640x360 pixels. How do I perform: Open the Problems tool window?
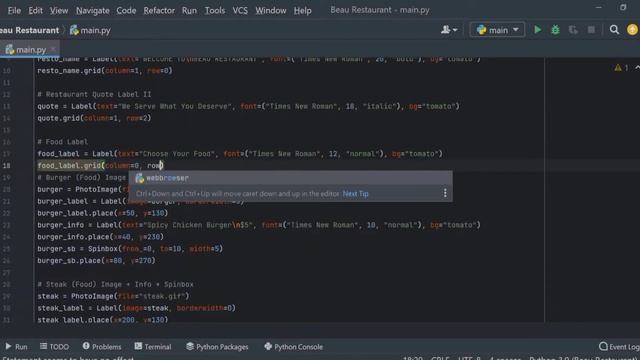click(102, 347)
